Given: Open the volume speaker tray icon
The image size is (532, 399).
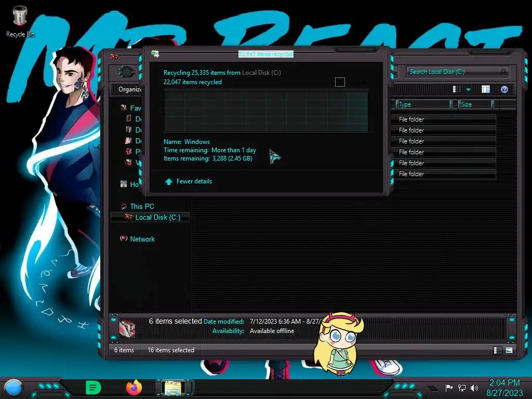Looking at the screenshot, I should pos(474,388).
